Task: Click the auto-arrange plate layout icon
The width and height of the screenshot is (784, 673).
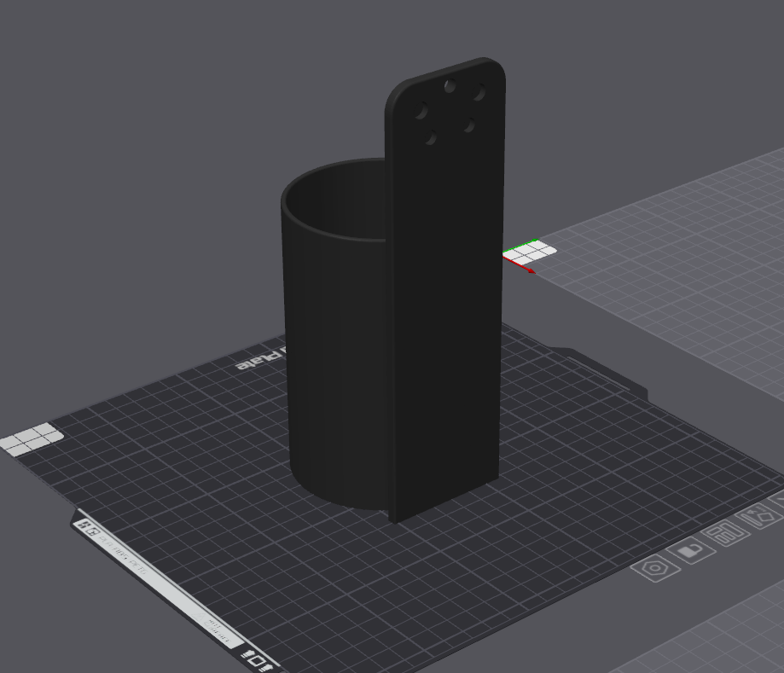Action: coord(725,533)
